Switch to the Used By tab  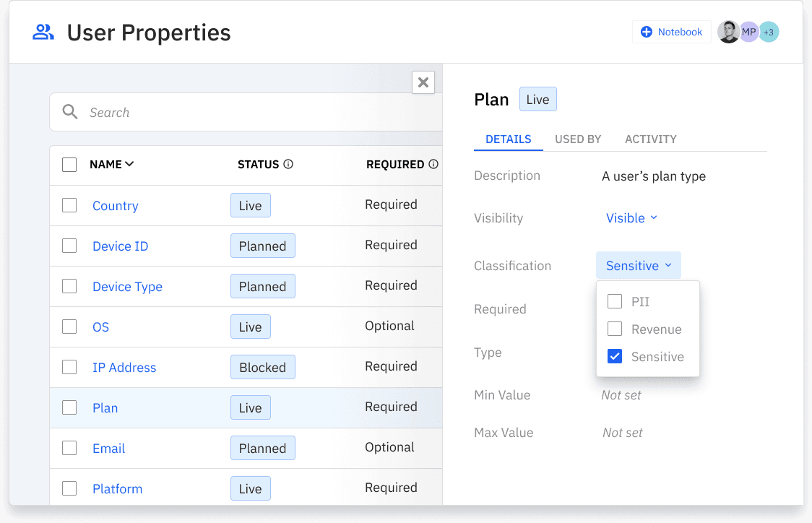point(578,139)
